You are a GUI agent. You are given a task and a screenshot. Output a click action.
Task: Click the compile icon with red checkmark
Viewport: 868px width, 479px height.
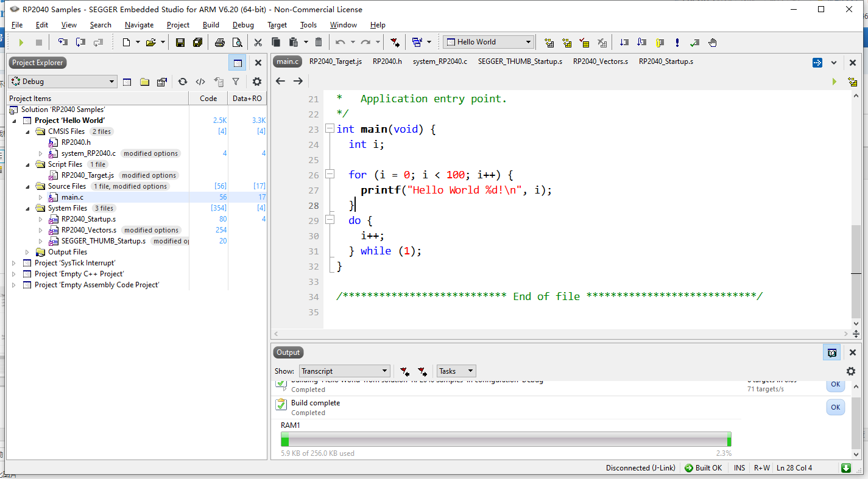[584, 43]
